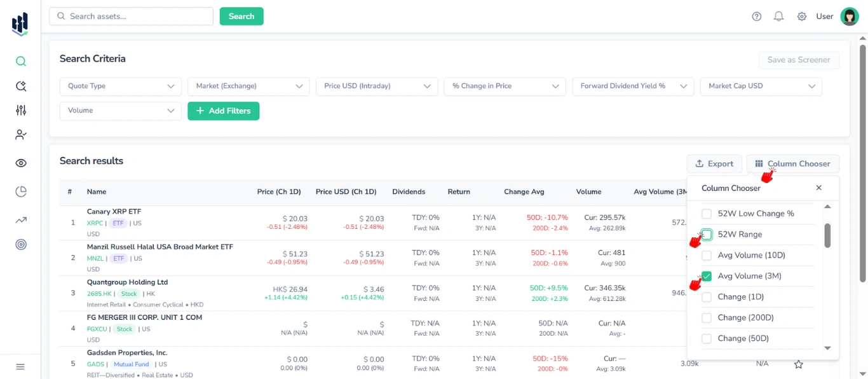Star the Gadsden Properties row as favorite

799,364
